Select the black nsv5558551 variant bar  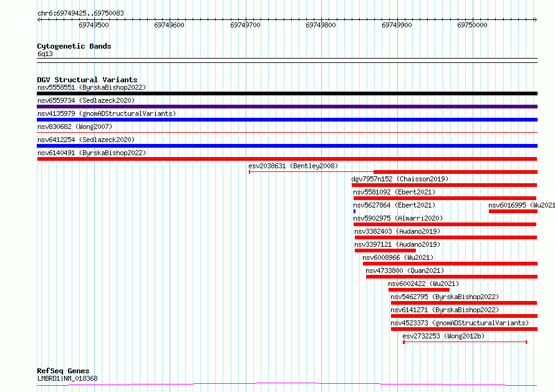(287, 93)
